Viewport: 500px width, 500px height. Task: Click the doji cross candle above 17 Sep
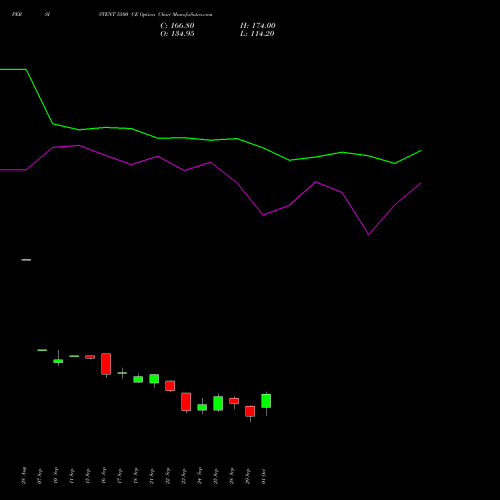(122, 373)
